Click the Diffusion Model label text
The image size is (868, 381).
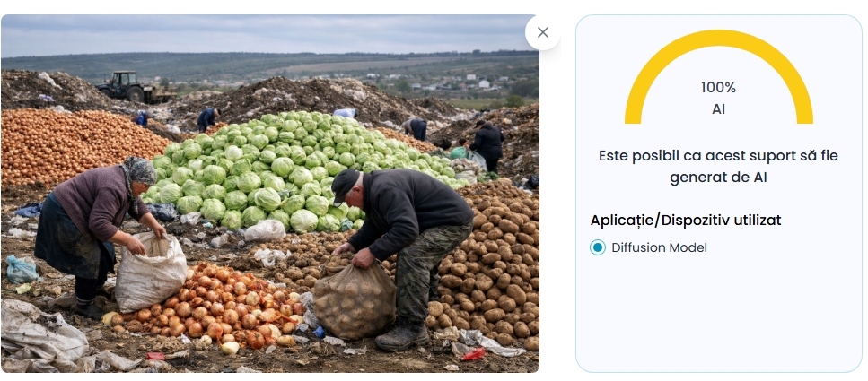pos(660,247)
